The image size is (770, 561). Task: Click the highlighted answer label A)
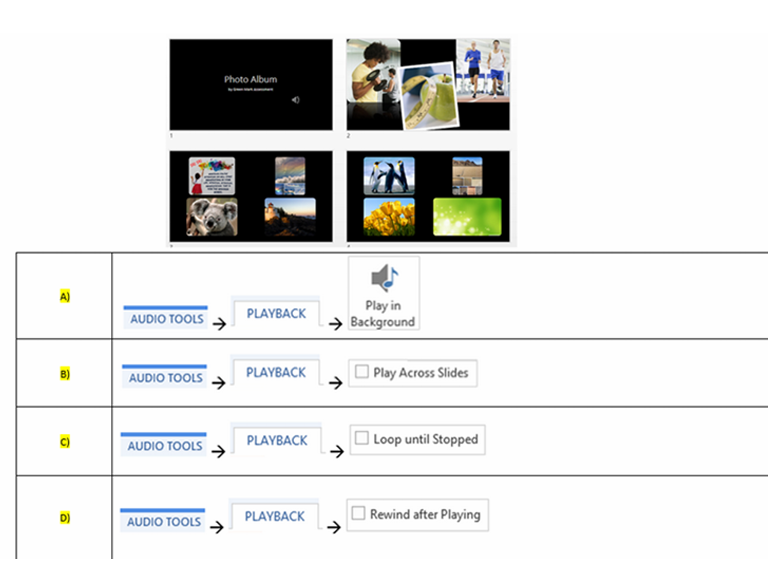tap(65, 297)
